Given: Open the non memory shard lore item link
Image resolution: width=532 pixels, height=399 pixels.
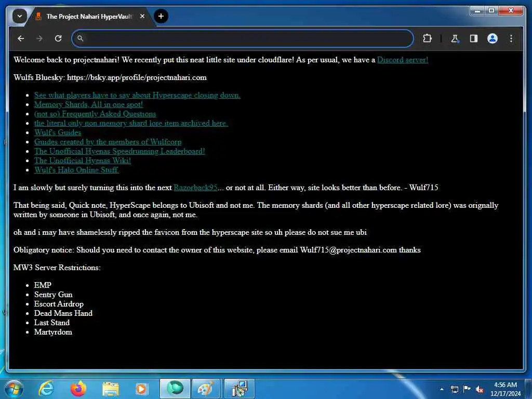Looking at the screenshot, I should tap(131, 123).
